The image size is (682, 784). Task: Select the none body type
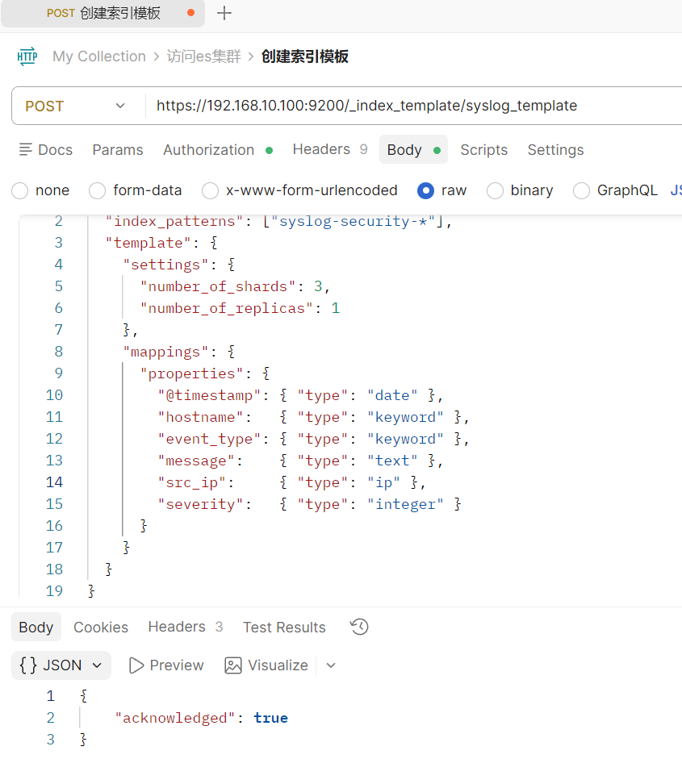20,190
